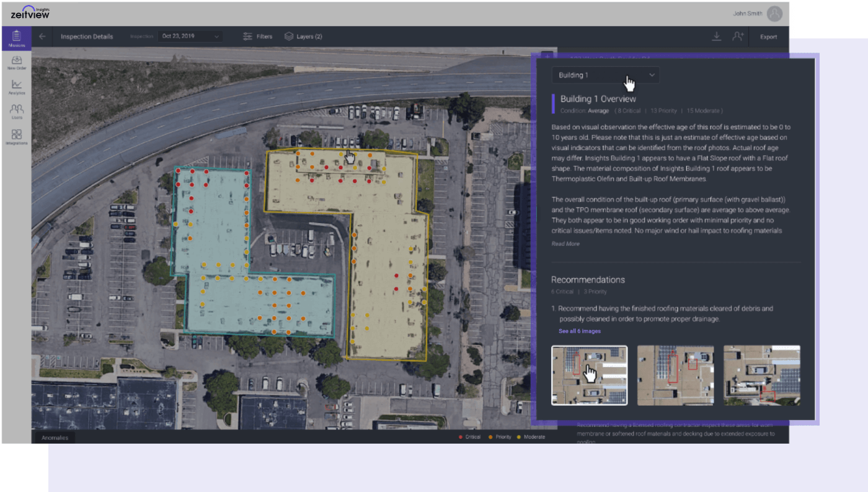The width and height of the screenshot is (868, 492).
Task: Click the Inspection Details title
Action: tap(87, 37)
